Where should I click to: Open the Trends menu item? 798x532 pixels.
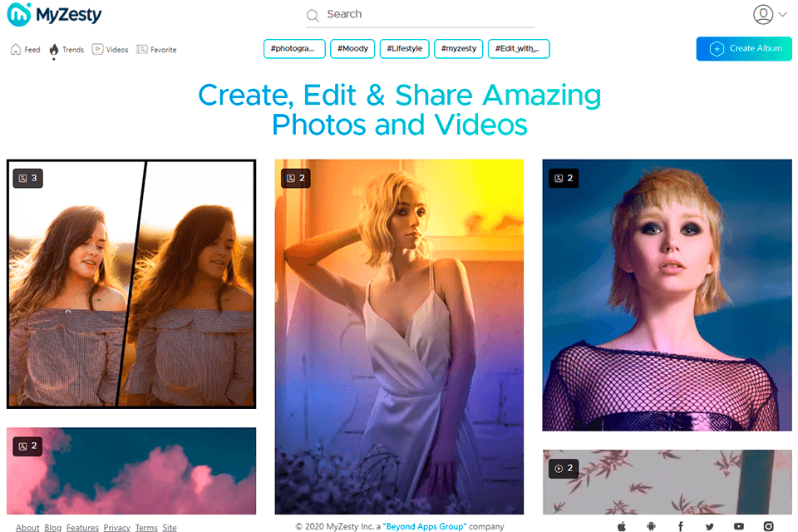coord(73,50)
